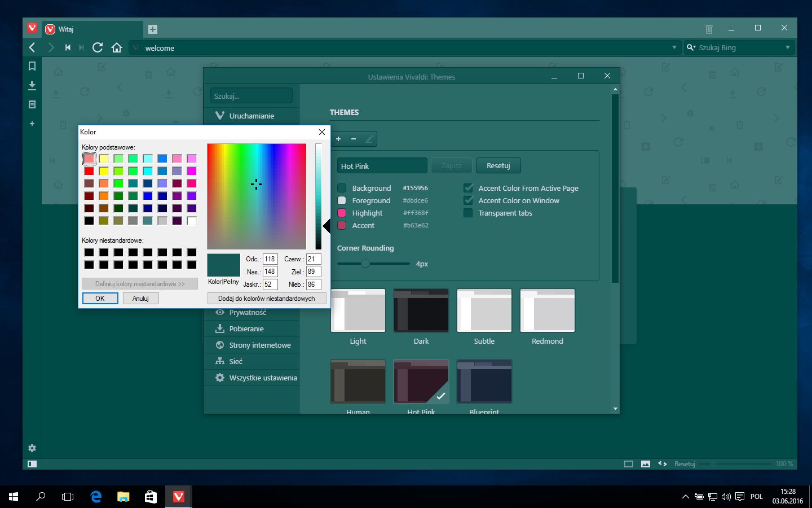Launch Microsoft Edge from the taskbar
The image size is (812, 508).
pos(96,497)
